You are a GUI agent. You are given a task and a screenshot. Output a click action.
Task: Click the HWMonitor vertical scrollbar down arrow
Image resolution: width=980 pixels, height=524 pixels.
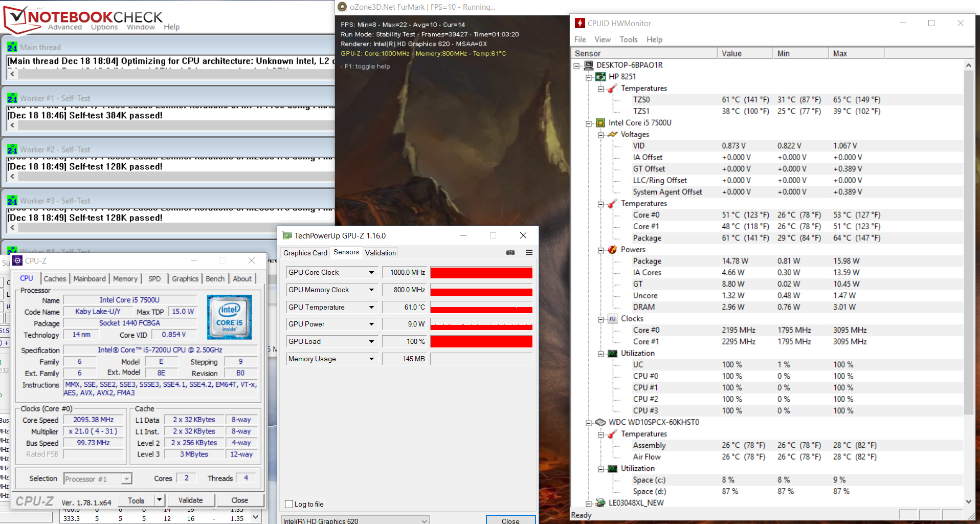[968, 502]
